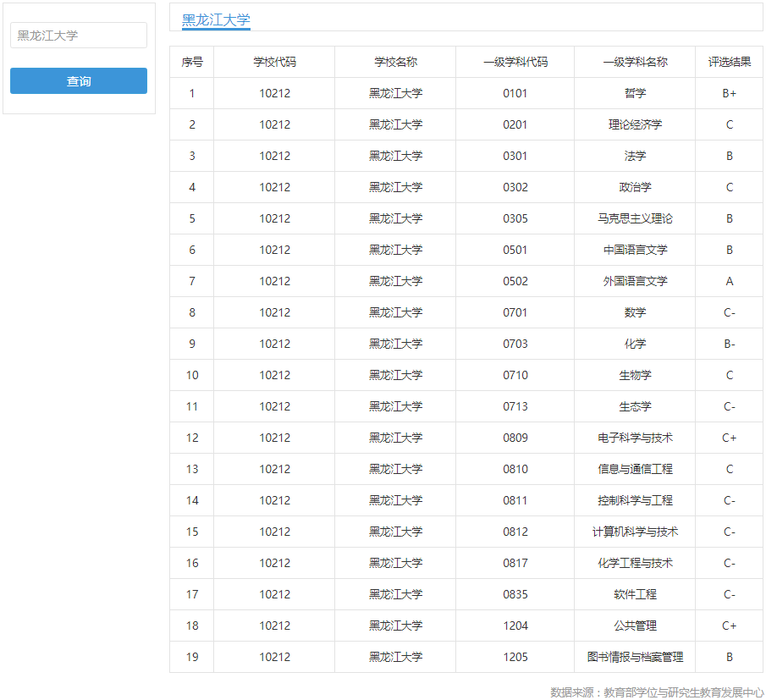Click subject code 0101

515,93
